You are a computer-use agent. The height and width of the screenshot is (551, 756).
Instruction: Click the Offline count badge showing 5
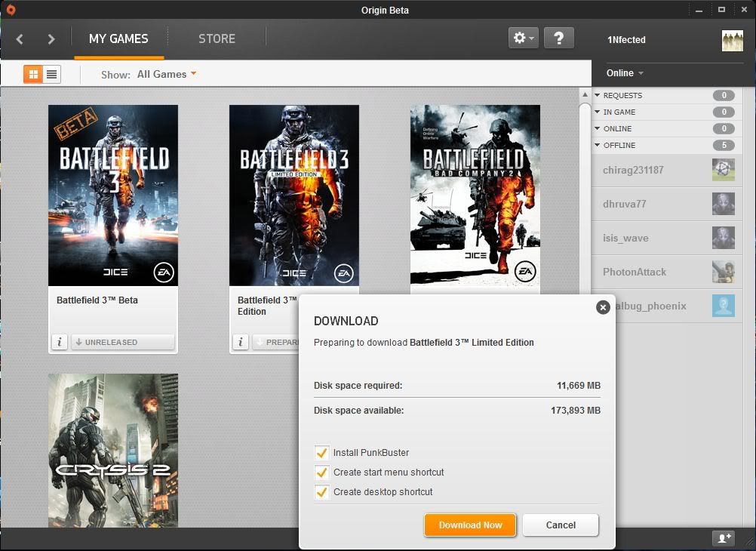pyautogui.click(x=724, y=145)
